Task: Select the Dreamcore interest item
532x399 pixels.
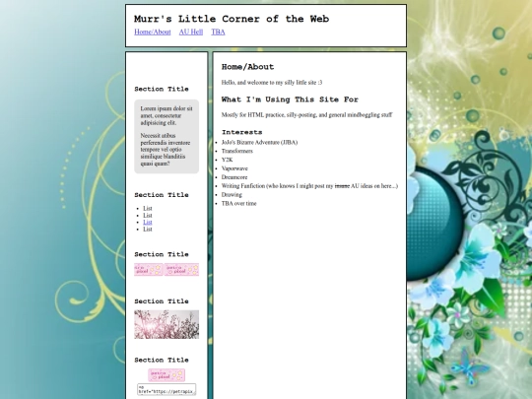Action: point(234,177)
